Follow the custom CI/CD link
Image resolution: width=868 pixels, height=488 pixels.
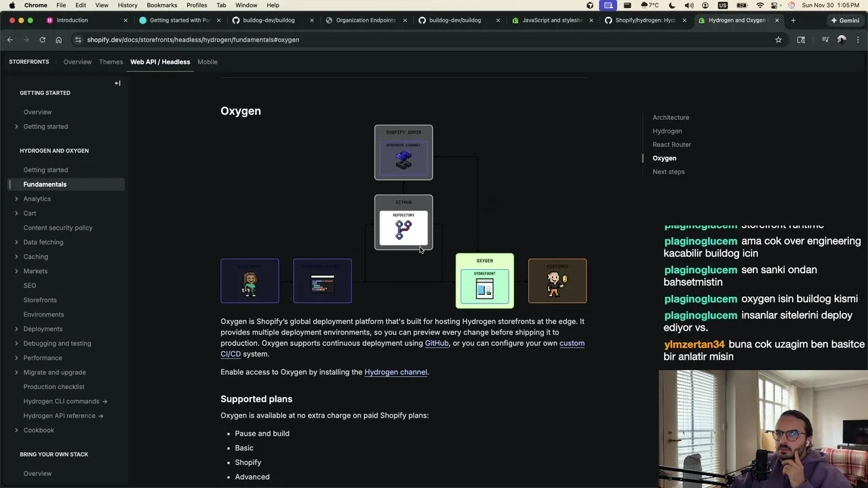point(402,349)
